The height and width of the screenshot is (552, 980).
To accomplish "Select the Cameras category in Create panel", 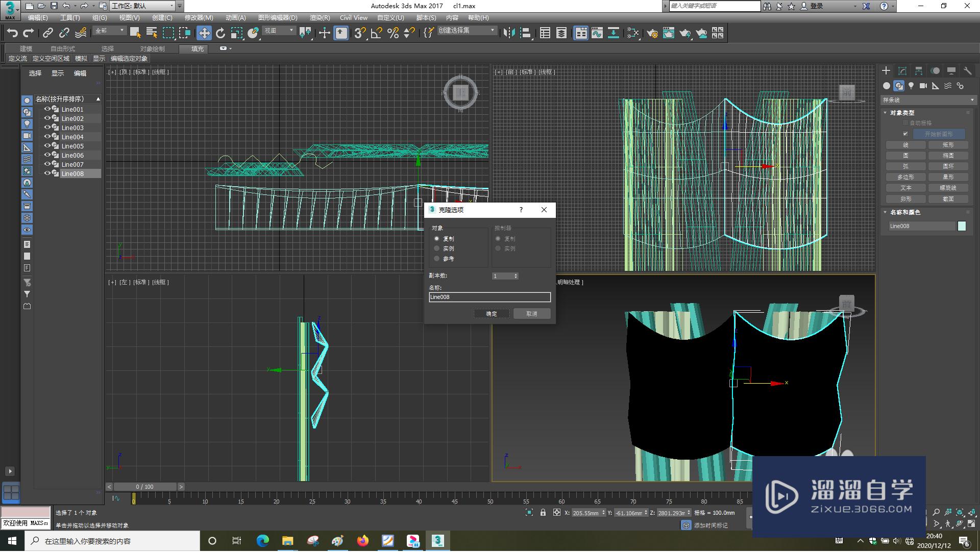I will coord(923,86).
